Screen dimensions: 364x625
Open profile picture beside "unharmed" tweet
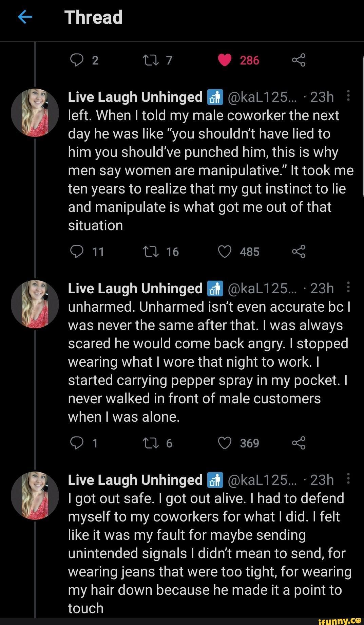(35, 304)
